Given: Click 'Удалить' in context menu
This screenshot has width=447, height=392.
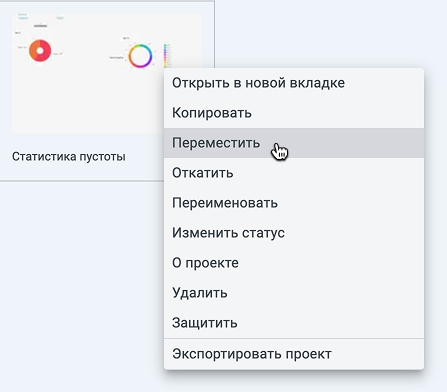Looking at the screenshot, I should 294,293.
